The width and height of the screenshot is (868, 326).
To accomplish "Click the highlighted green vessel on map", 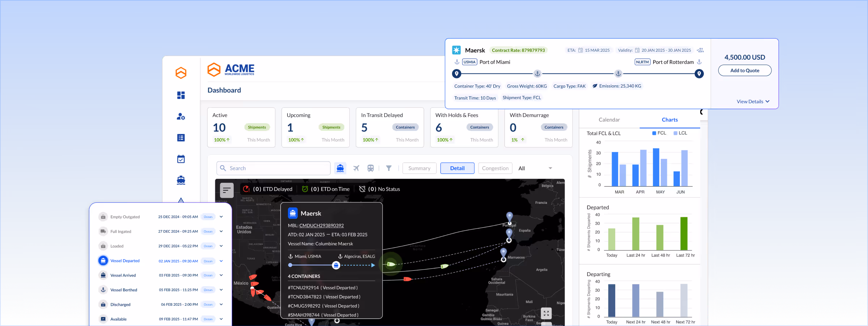I will tap(391, 264).
